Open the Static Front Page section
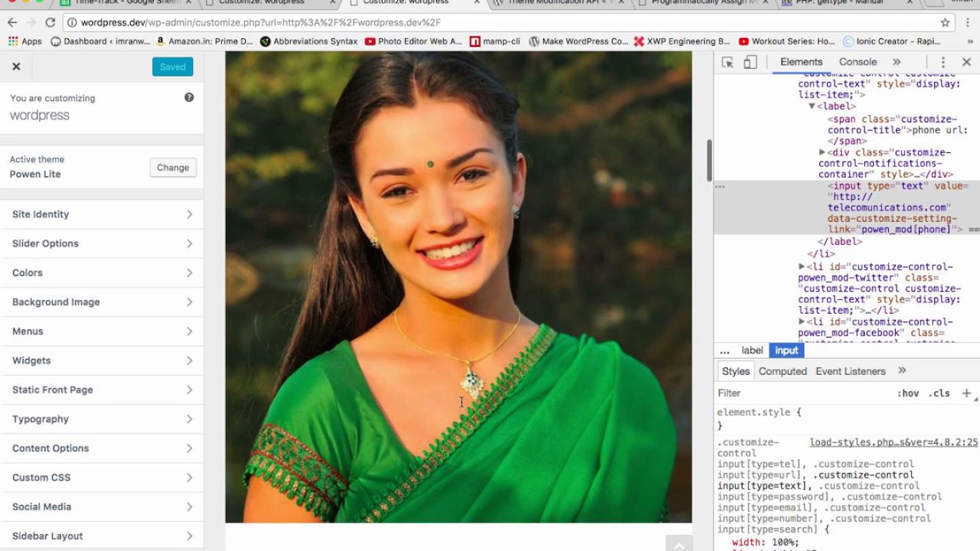 pyautogui.click(x=102, y=390)
